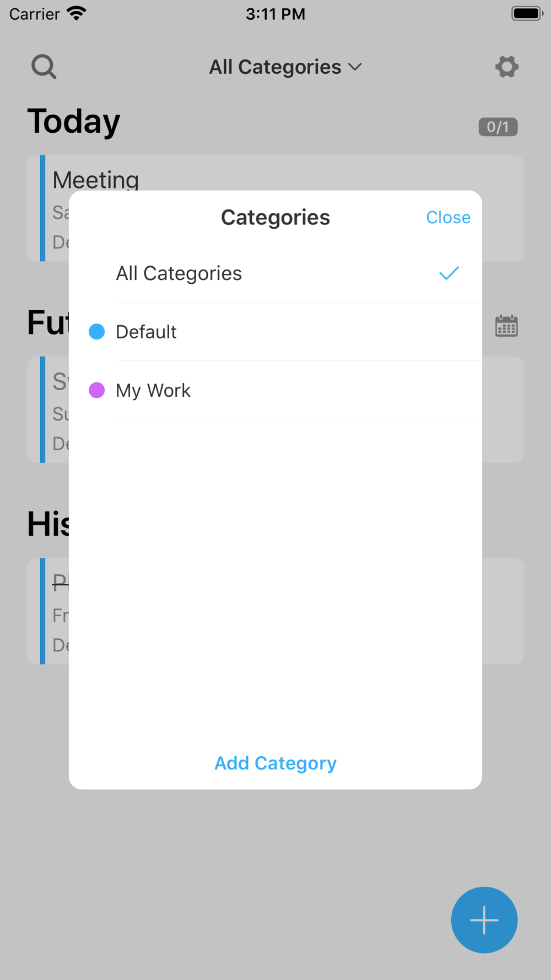Tap the checkmark next to All Categories
Viewport: 551px width, 980px height.
point(449,273)
